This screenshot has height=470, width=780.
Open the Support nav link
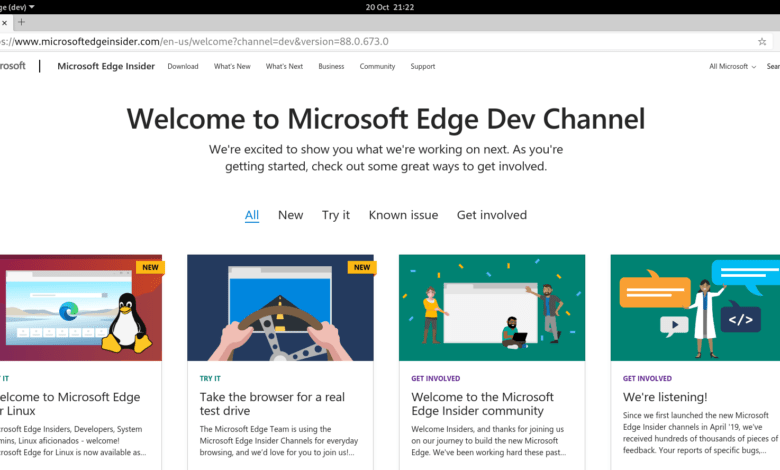pyautogui.click(x=423, y=66)
